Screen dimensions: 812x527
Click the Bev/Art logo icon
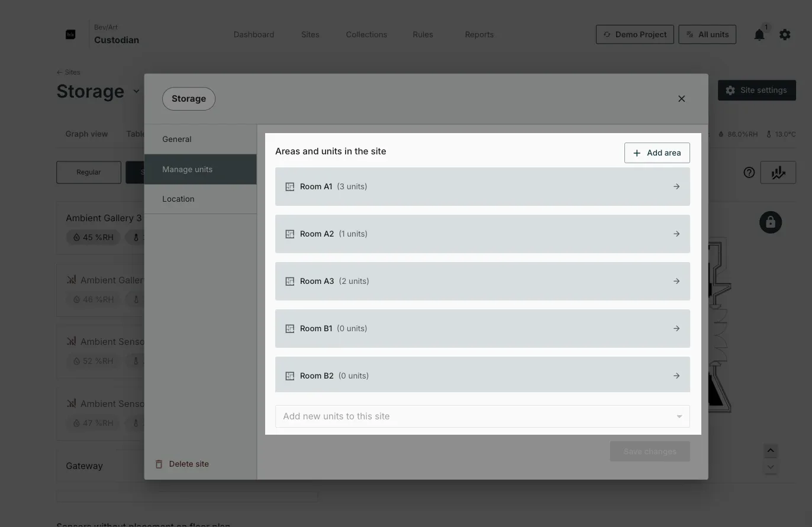70,34
